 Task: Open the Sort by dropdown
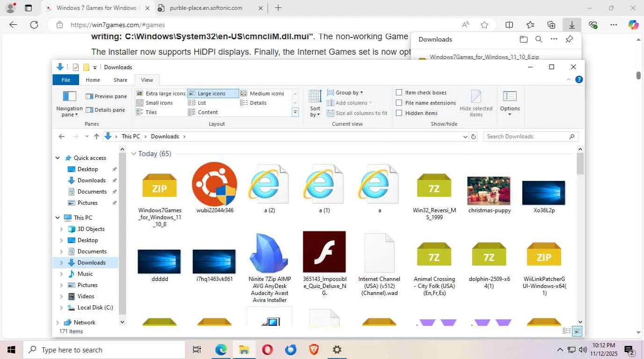(x=315, y=103)
